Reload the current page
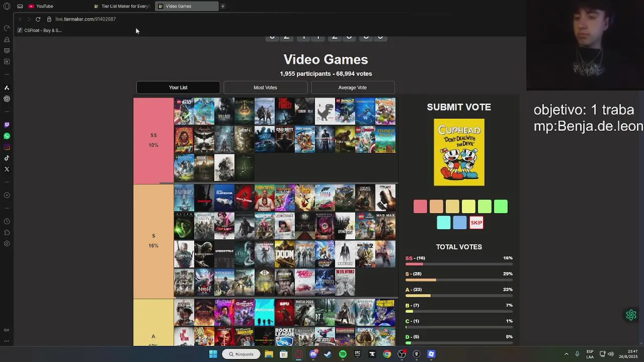This screenshot has width=644, height=362. (x=38, y=19)
